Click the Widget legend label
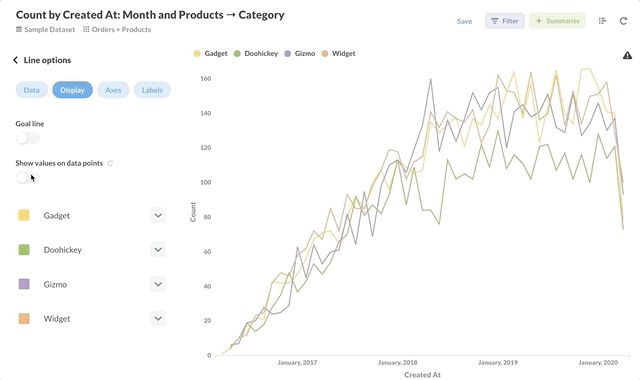The image size is (640, 380). 344,53
